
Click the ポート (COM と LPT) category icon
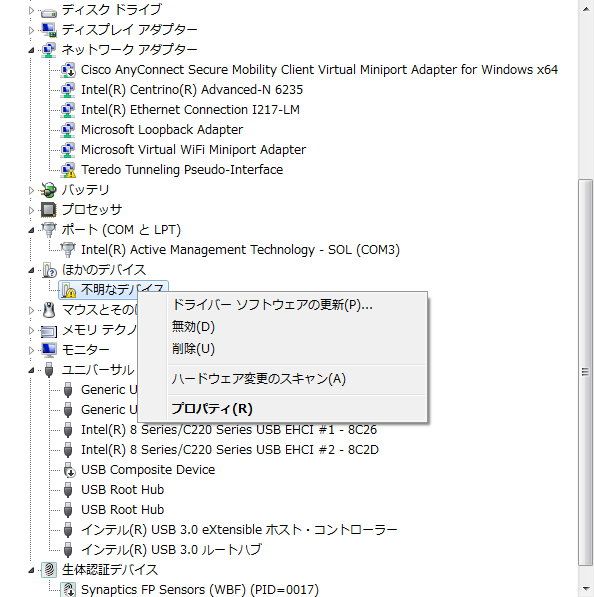click(49, 230)
